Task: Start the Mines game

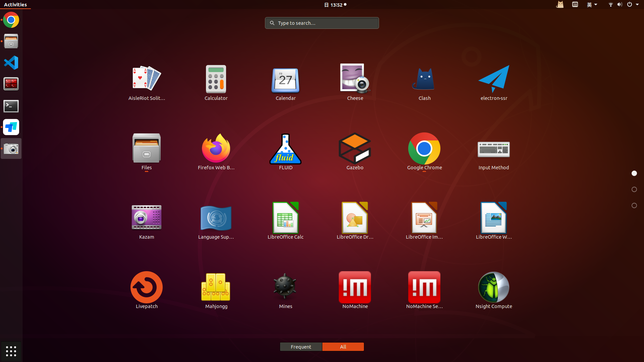Action: click(x=285, y=288)
